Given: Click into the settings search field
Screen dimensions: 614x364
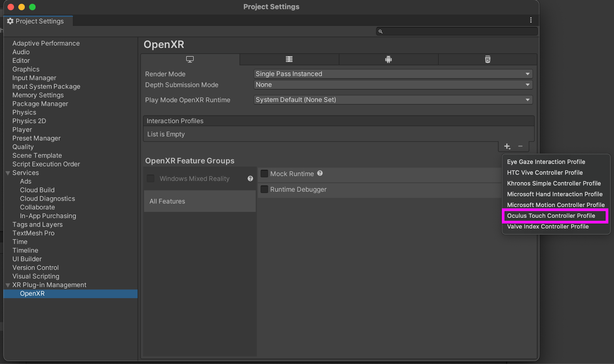Looking at the screenshot, I should tap(457, 31).
